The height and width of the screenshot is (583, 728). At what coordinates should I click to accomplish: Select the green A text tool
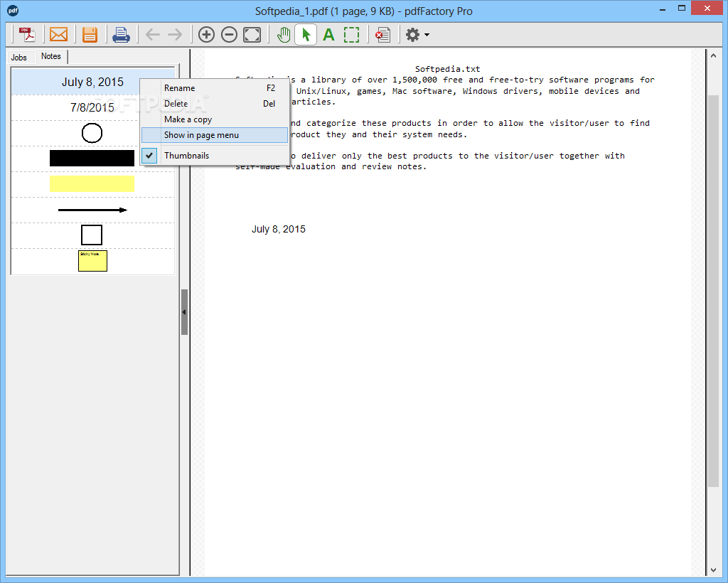coord(328,34)
